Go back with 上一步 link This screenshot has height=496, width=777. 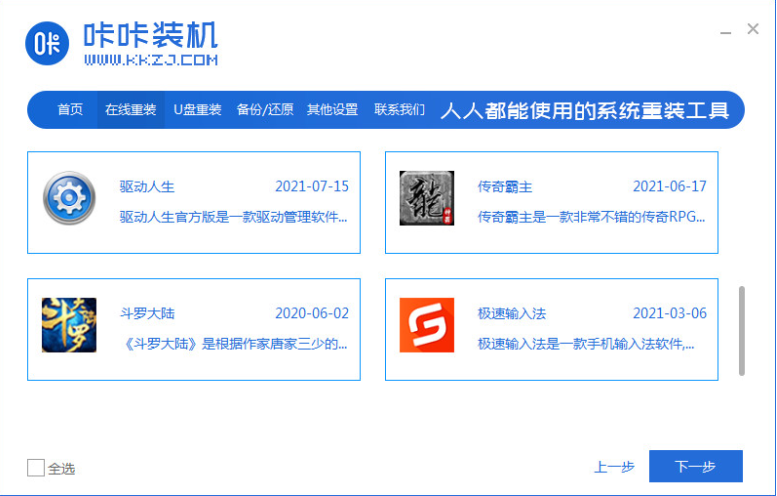click(x=614, y=467)
